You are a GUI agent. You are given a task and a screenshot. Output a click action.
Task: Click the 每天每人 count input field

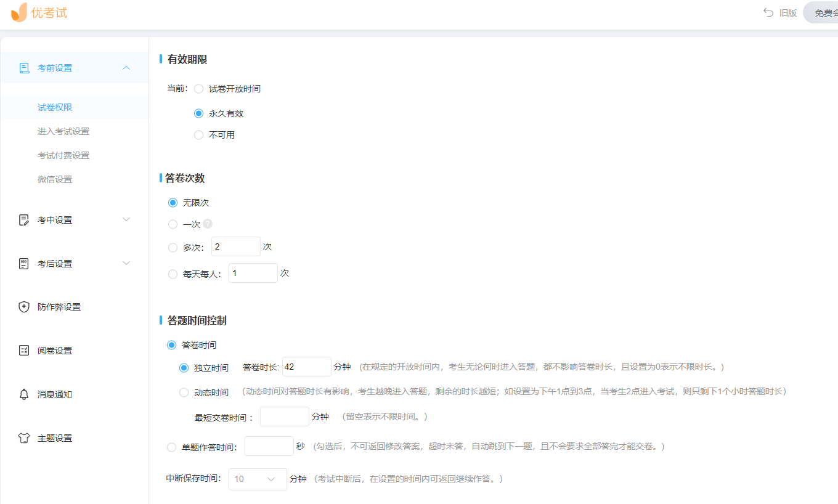click(x=253, y=273)
